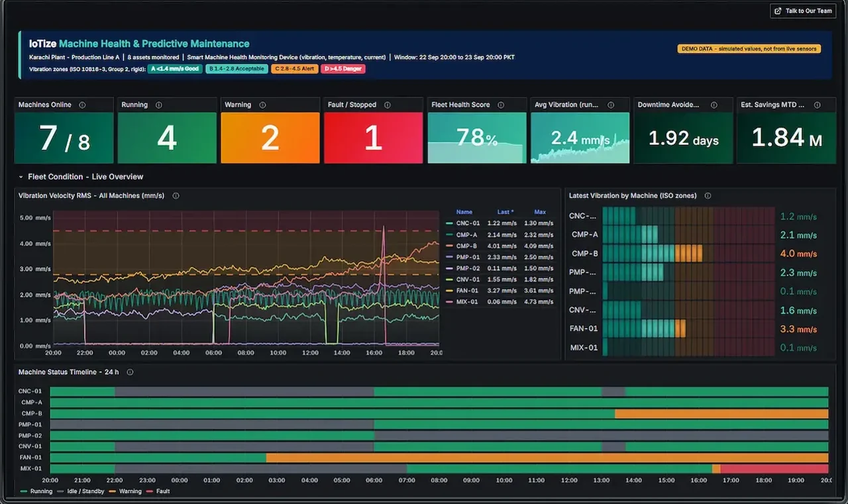Image resolution: width=848 pixels, height=504 pixels.
Task: Open info icon next to Fleet Health Score
Action: coord(501,105)
